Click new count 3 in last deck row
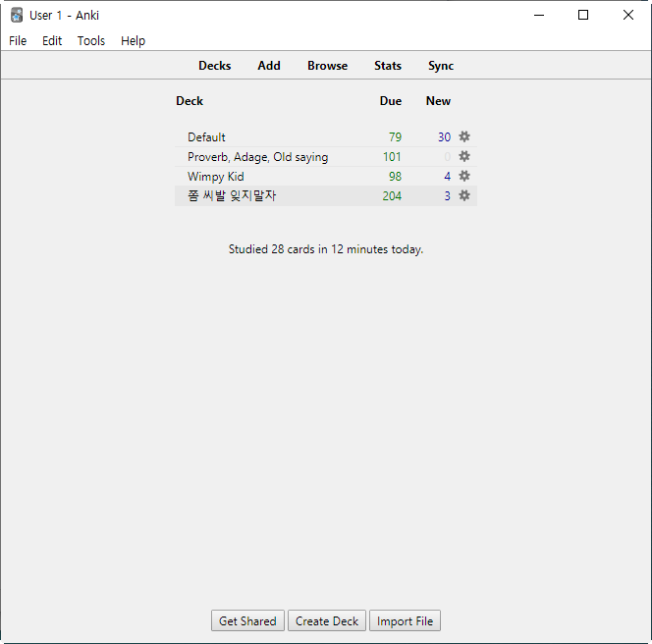The image size is (652, 644). click(x=448, y=195)
